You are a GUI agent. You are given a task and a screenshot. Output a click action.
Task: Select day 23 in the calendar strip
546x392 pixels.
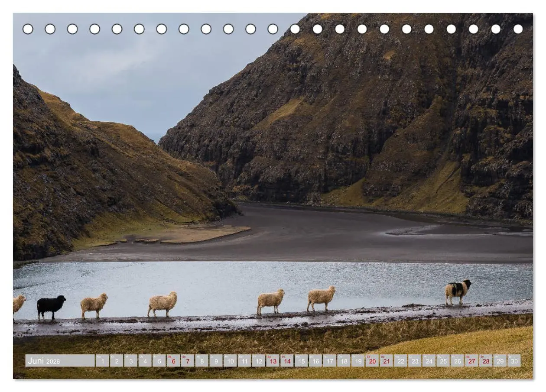pyautogui.click(x=415, y=361)
